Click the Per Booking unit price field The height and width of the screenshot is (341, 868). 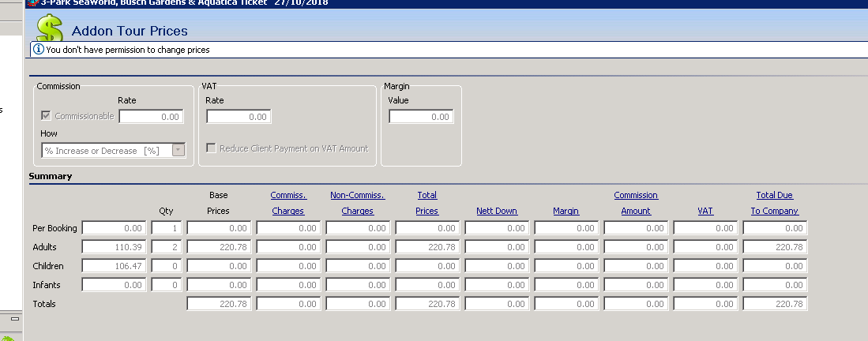click(114, 228)
